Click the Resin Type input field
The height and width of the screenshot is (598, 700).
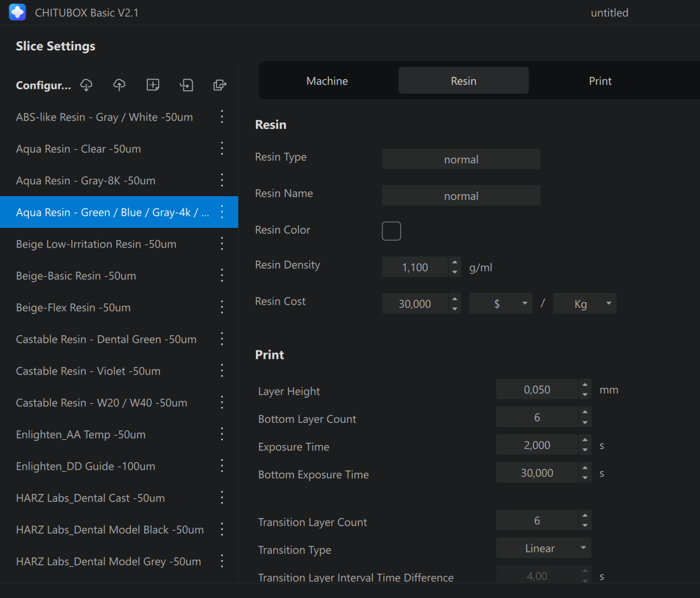point(461,159)
